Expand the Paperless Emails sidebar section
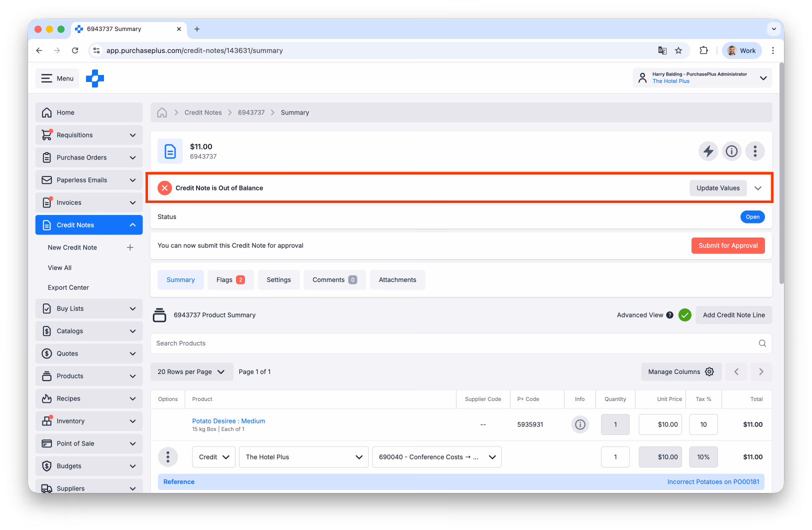Image resolution: width=812 pixels, height=530 pixels. pos(89,180)
